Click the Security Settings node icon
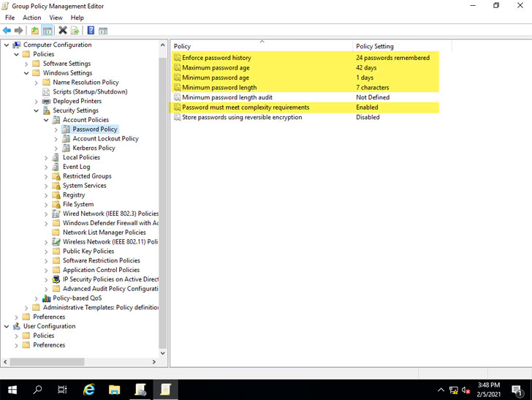Screen dimensions: 532x400 47,110
